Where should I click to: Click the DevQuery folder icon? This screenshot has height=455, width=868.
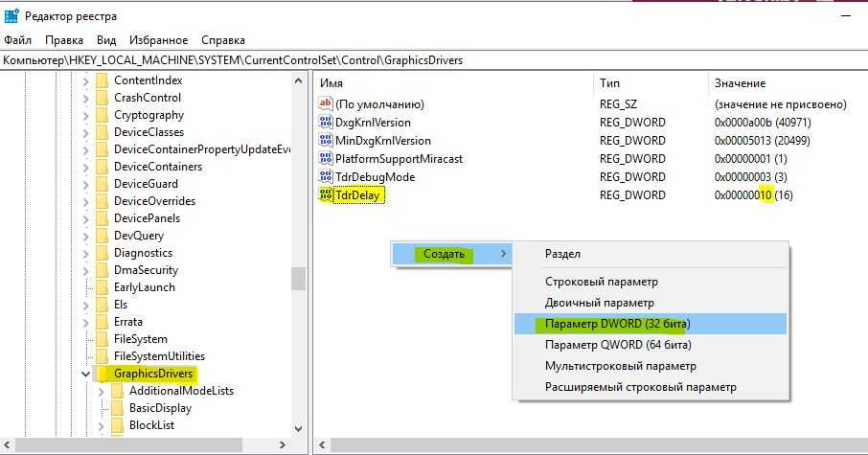click(x=102, y=236)
